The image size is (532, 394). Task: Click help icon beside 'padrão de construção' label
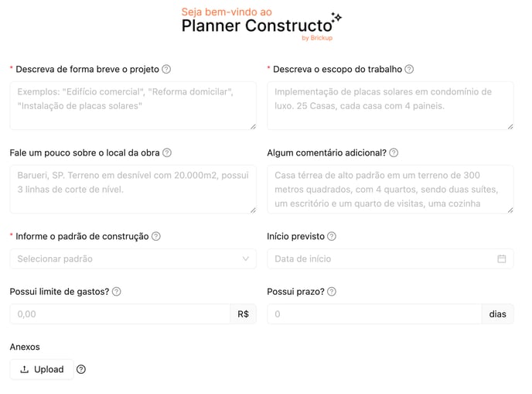[156, 236]
